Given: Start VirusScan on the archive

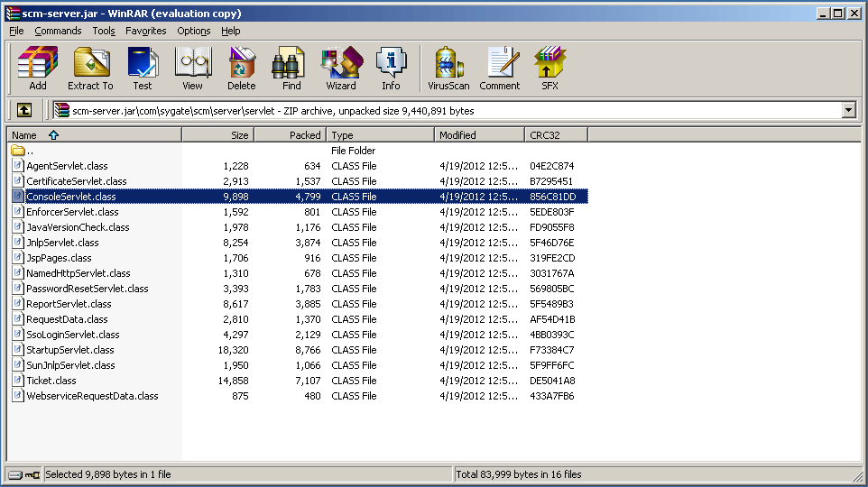Looking at the screenshot, I should click(448, 68).
